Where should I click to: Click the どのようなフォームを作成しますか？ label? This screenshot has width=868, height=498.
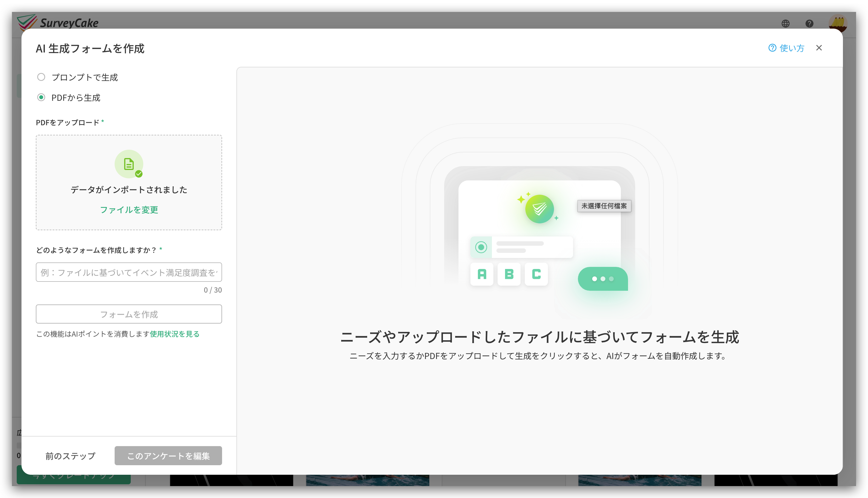click(x=96, y=250)
